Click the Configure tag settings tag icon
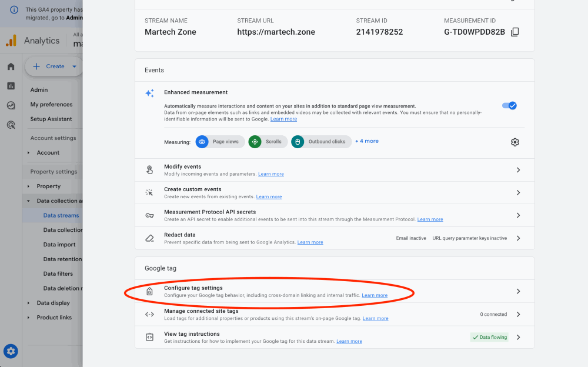Viewport: 588px width, 367px height. (x=149, y=291)
